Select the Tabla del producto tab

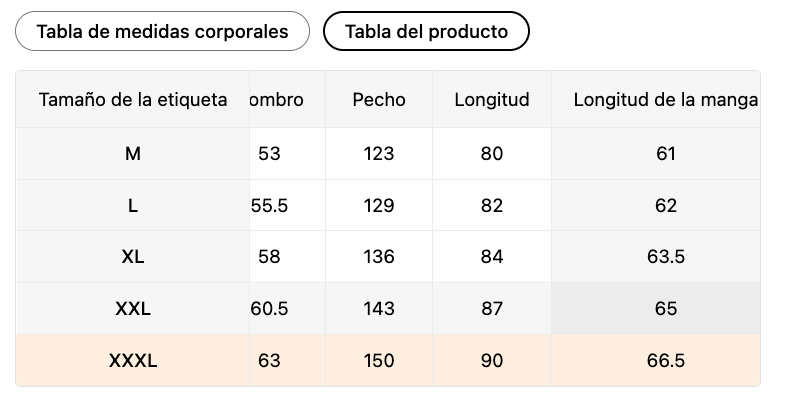point(426,31)
